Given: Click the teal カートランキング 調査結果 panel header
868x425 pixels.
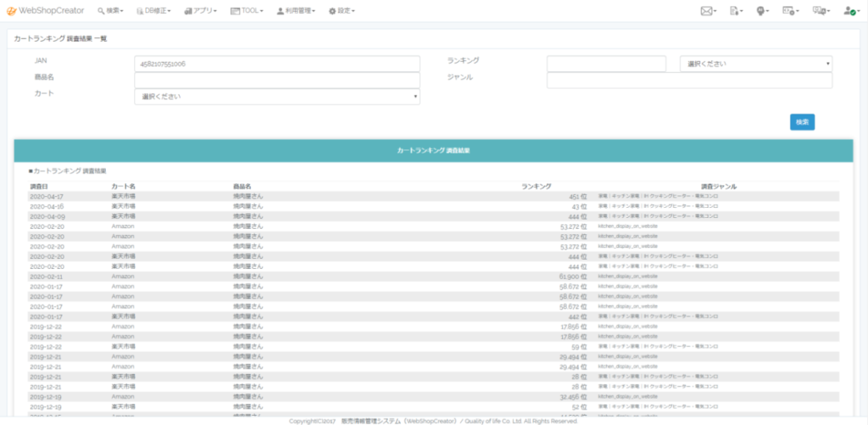Looking at the screenshot, I should [x=433, y=151].
